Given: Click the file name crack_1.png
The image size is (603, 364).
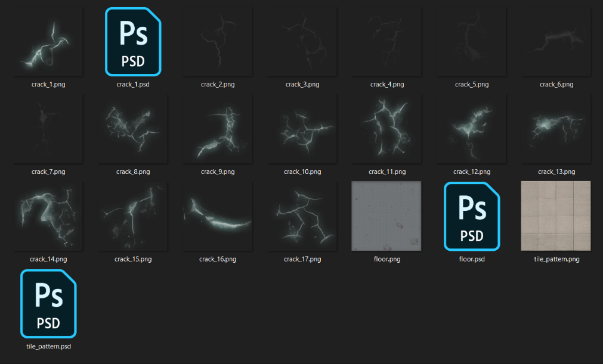Looking at the screenshot, I should point(48,85).
